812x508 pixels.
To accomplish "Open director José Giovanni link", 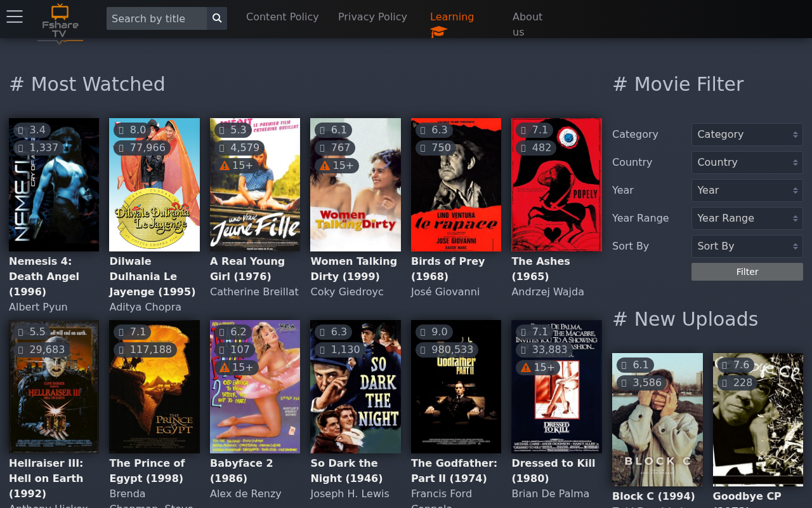I will (445, 292).
